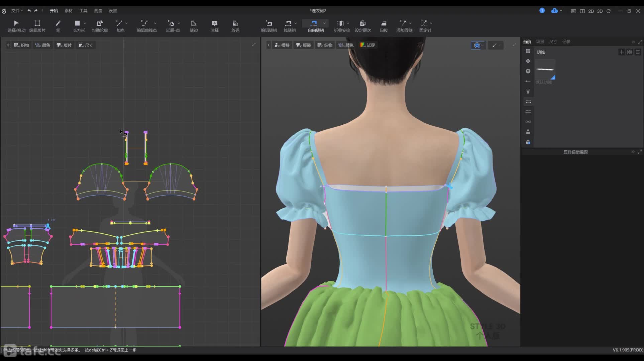Viewport: 644px width, 361px height.
Task: Click the cloud upload icon
Action: (554, 11)
